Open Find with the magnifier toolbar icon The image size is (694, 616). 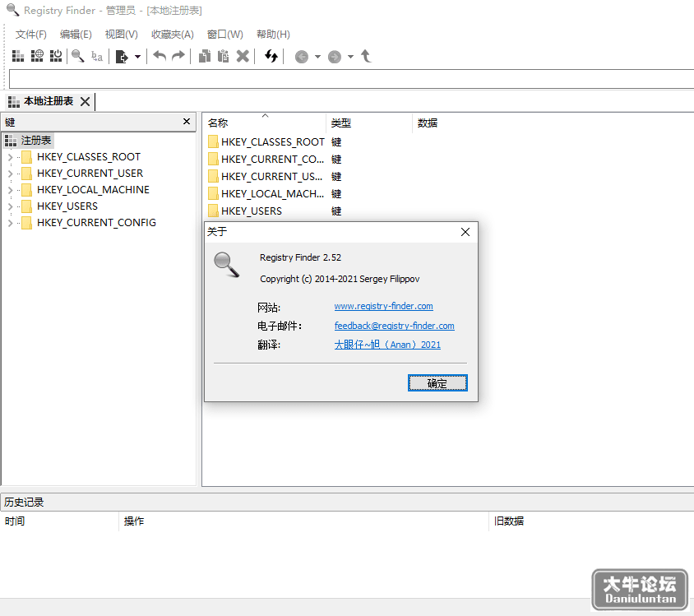point(78,56)
